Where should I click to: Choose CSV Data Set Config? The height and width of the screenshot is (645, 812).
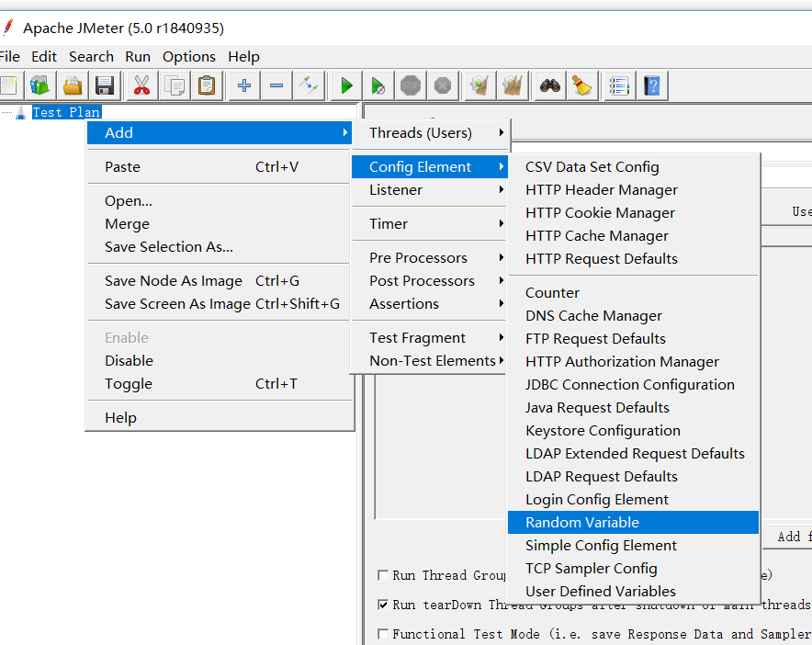pos(633,167)
